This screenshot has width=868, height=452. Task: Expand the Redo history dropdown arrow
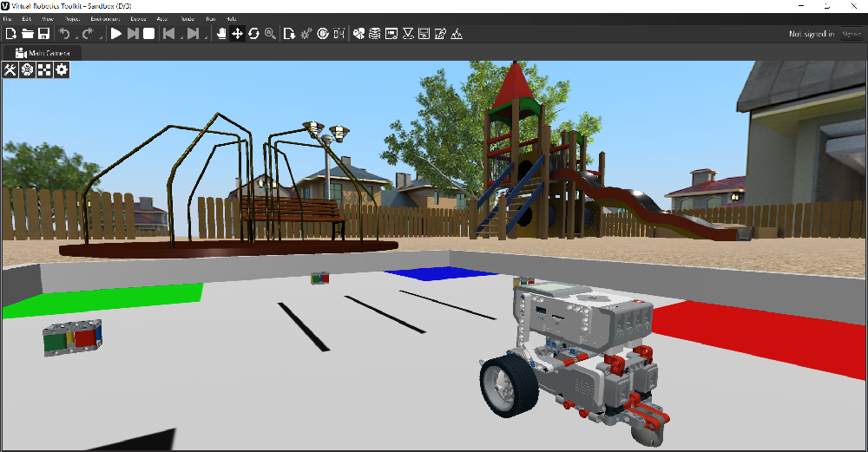coord(100,35)
